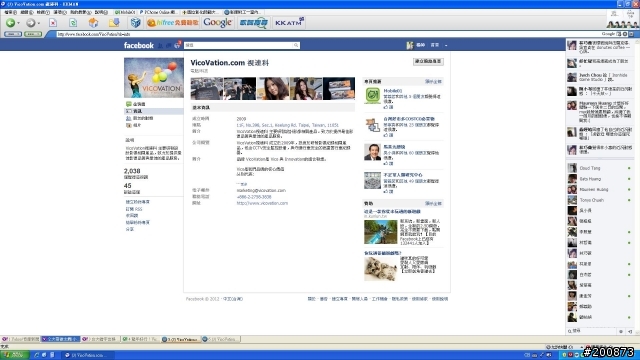This screenshot has width=640, height=360.
Task: Open the KK ATM toolbar shortcut
Action: [x=289, y=23]
